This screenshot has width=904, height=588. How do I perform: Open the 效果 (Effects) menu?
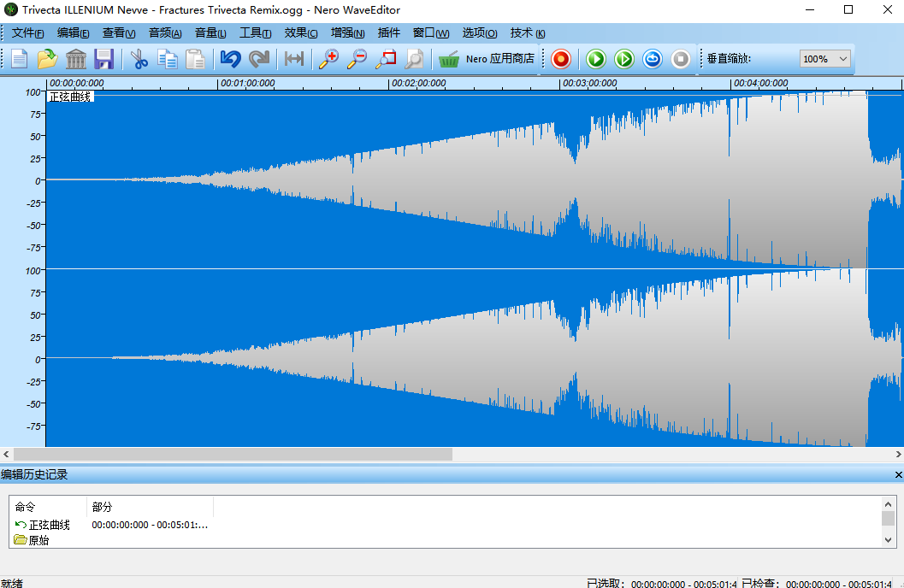click(x=300, y=32)
